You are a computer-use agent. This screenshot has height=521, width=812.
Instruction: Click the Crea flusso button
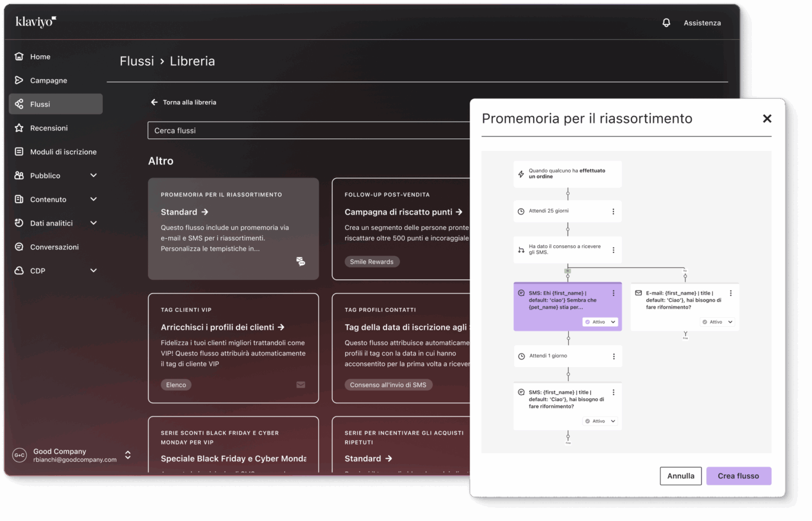coord(738,476)
